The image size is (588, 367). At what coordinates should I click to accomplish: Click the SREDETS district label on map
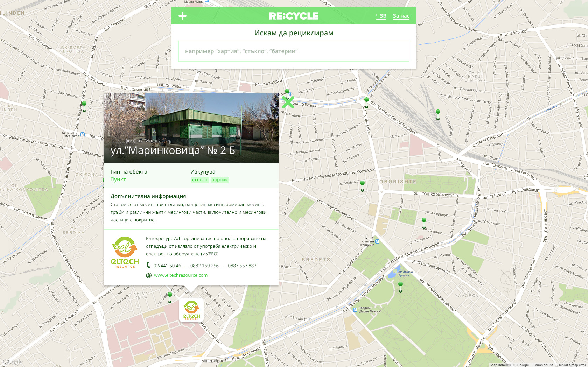[316, 260]
